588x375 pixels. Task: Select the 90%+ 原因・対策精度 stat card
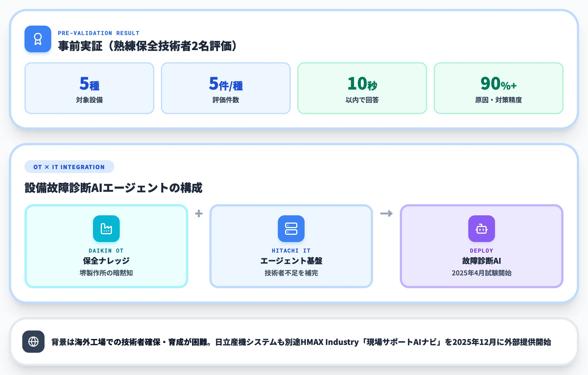point(499,88)
